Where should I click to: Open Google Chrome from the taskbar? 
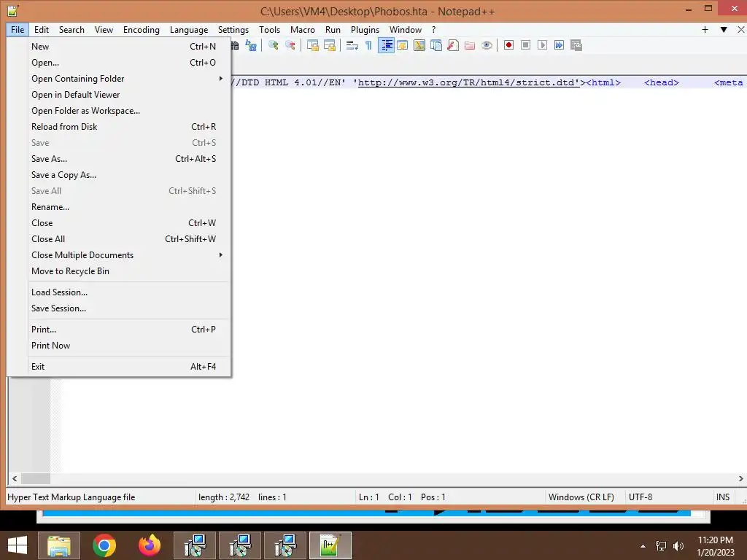click(104, 545)
